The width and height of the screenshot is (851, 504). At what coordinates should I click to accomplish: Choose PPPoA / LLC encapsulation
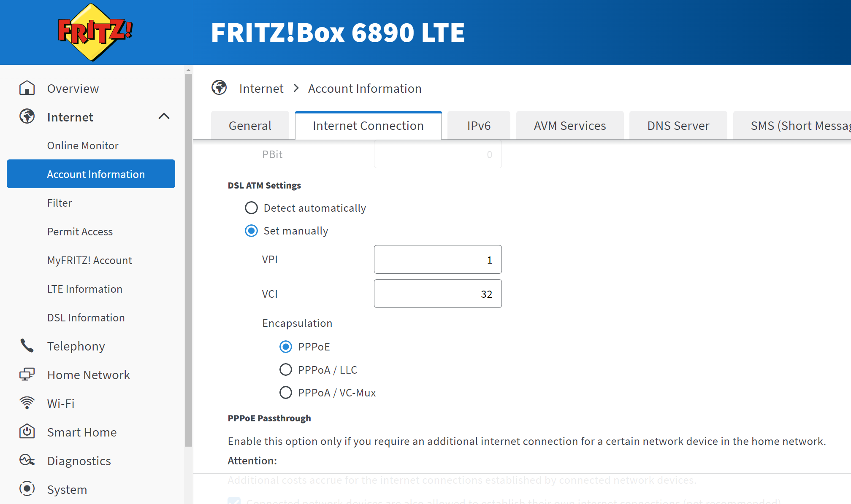tap(286, 370)
